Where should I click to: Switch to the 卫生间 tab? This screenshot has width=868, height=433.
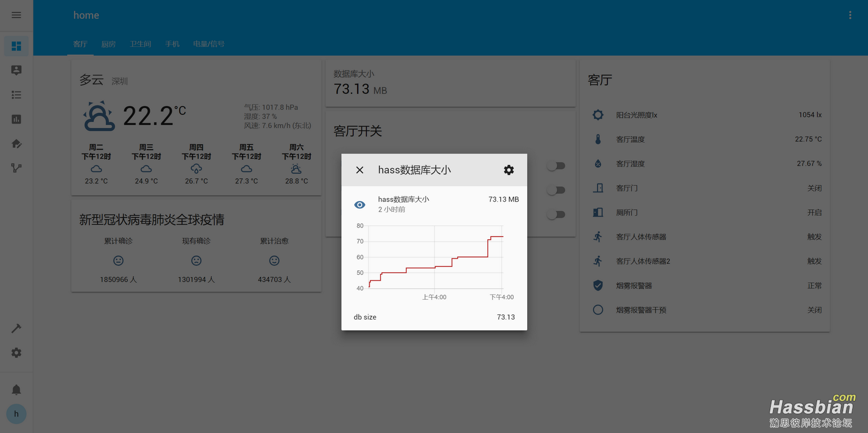(141, 44)
